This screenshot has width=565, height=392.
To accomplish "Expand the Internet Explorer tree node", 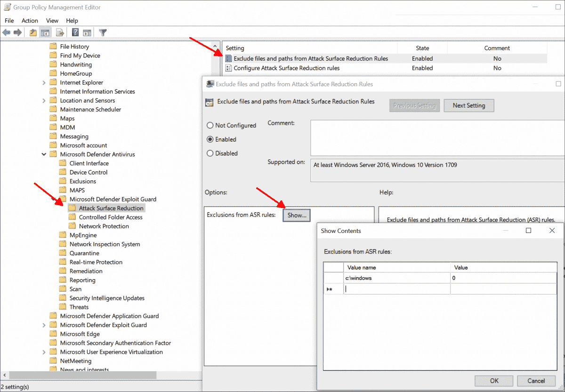I will point(43,82).
